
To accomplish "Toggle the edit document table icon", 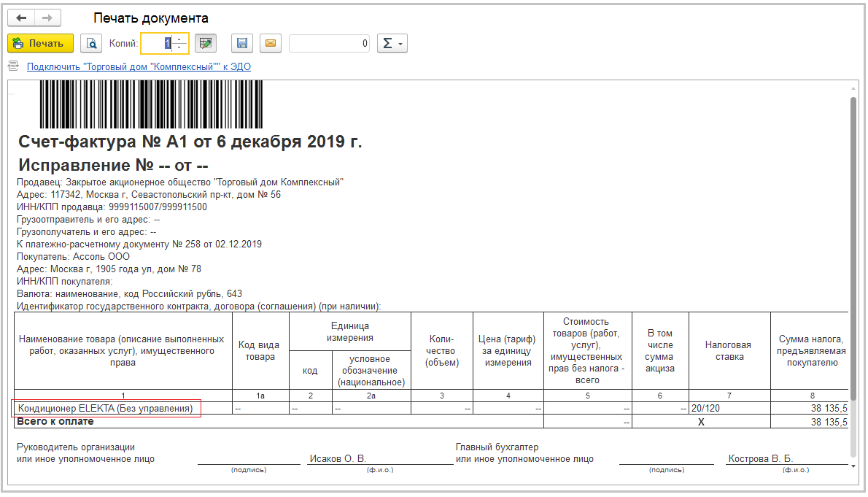I will [206, 43].
